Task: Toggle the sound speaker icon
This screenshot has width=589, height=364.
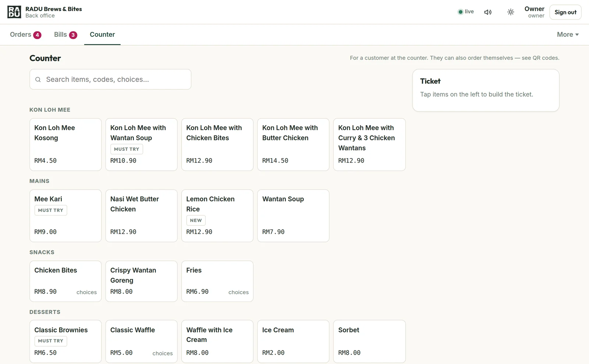Action: (x=488, y=12)
